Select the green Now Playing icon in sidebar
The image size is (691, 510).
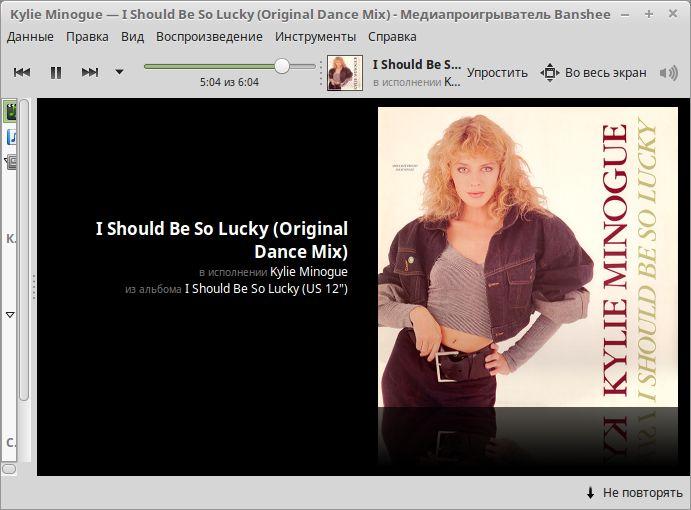(12, 112)
